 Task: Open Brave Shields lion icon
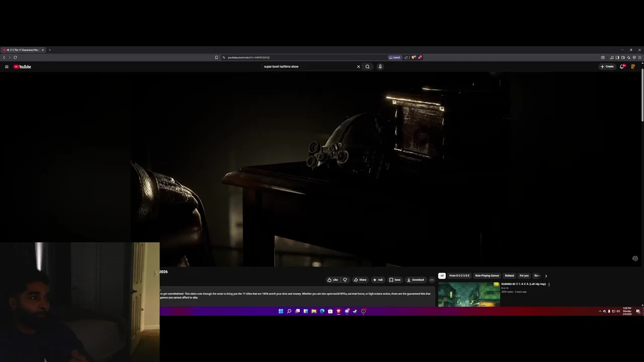coord(414,57)
